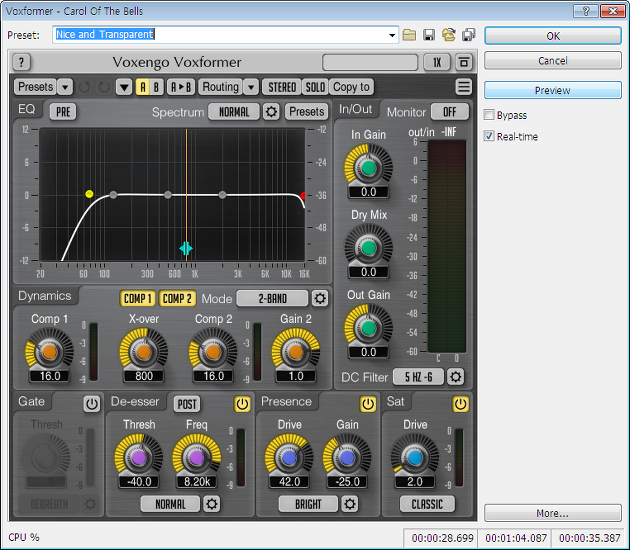Viewport: 630px width, 550px height.
Task: Click Monitor OFF button
Action: [x=450, y=112]
